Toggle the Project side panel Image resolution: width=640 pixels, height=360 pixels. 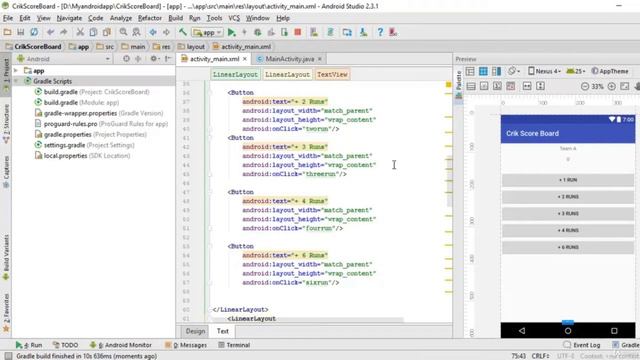coord(6,75)
